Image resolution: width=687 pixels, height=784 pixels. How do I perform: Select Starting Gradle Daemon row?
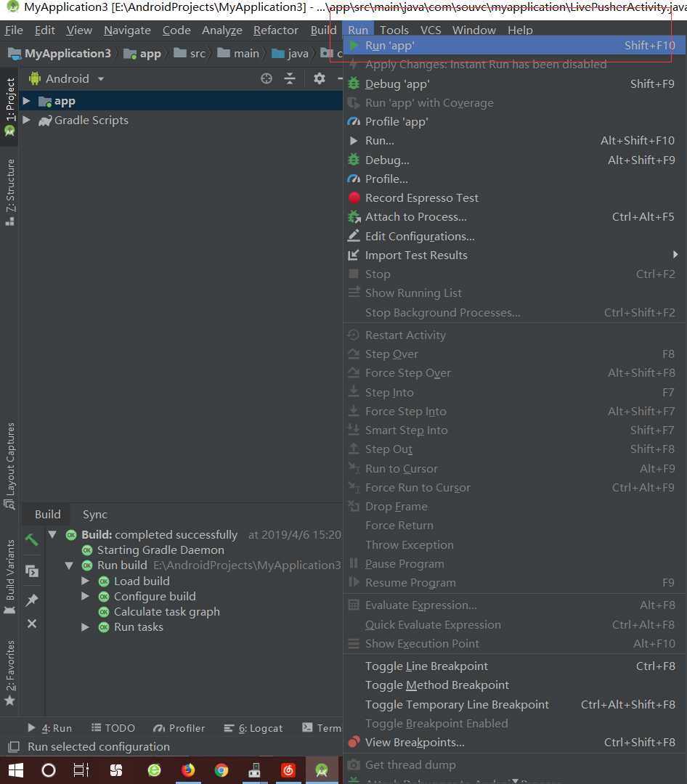[x=153, y=550]
